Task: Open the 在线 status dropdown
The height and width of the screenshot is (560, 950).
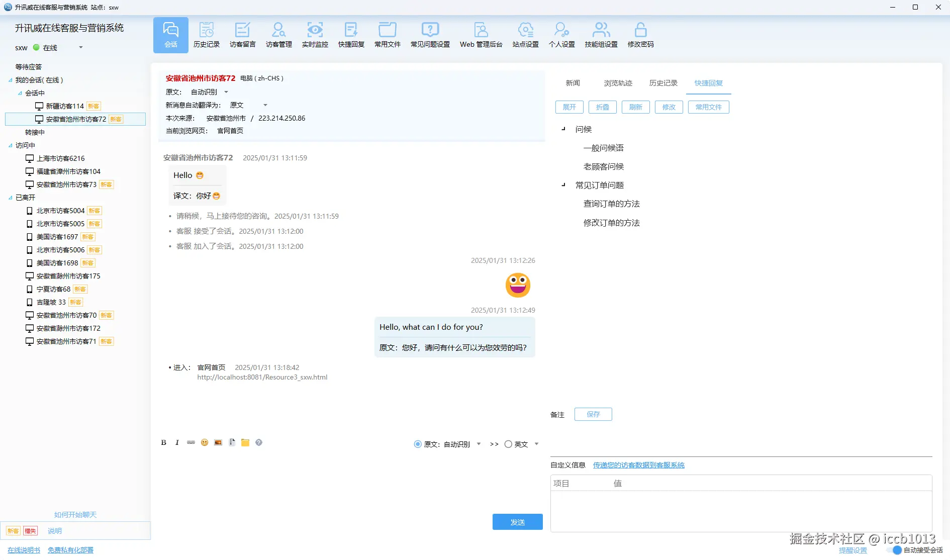Action: point(80,48)
